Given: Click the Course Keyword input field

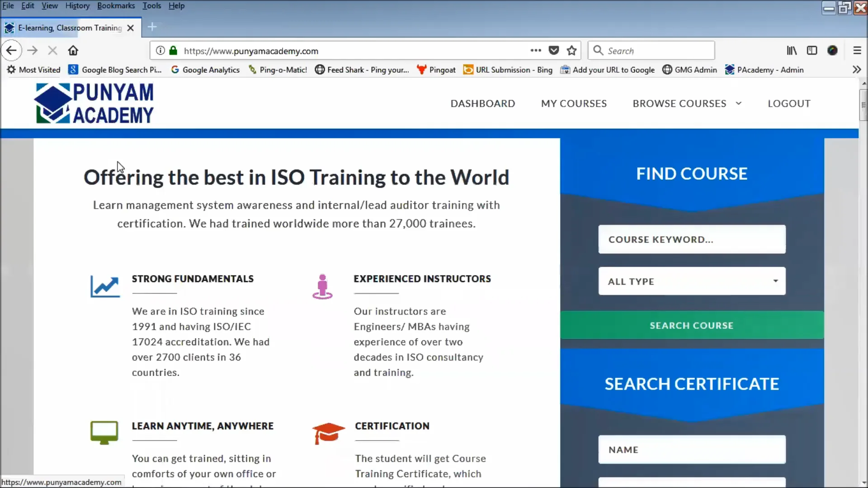Looking at the screenshot, I should (692, 239).
